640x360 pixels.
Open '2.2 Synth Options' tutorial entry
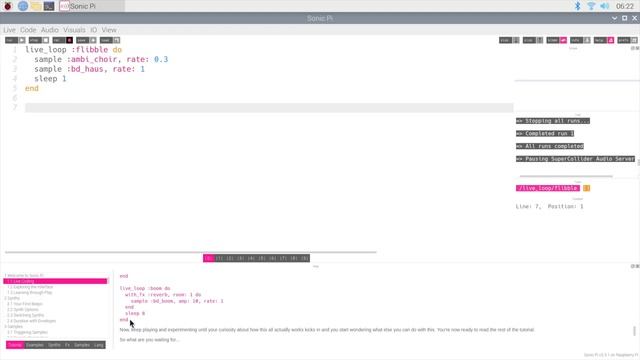[x=23, y=309]
